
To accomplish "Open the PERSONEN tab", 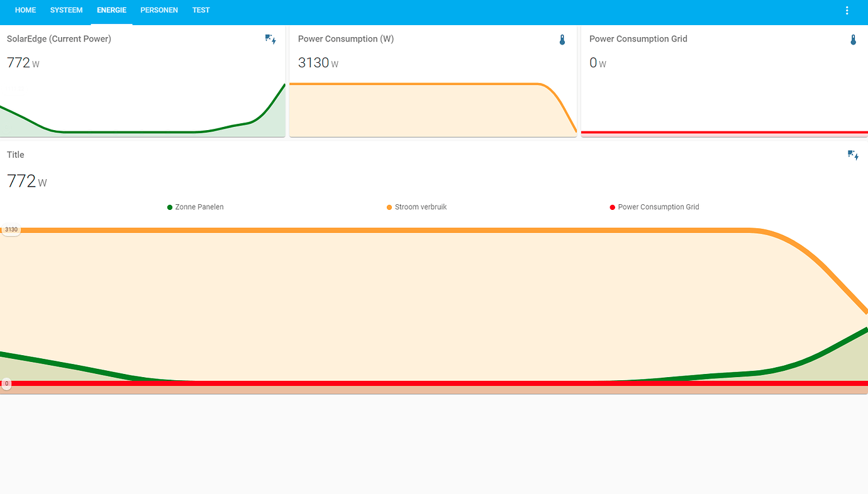I will pyautogui.click(x=159, y=10).
